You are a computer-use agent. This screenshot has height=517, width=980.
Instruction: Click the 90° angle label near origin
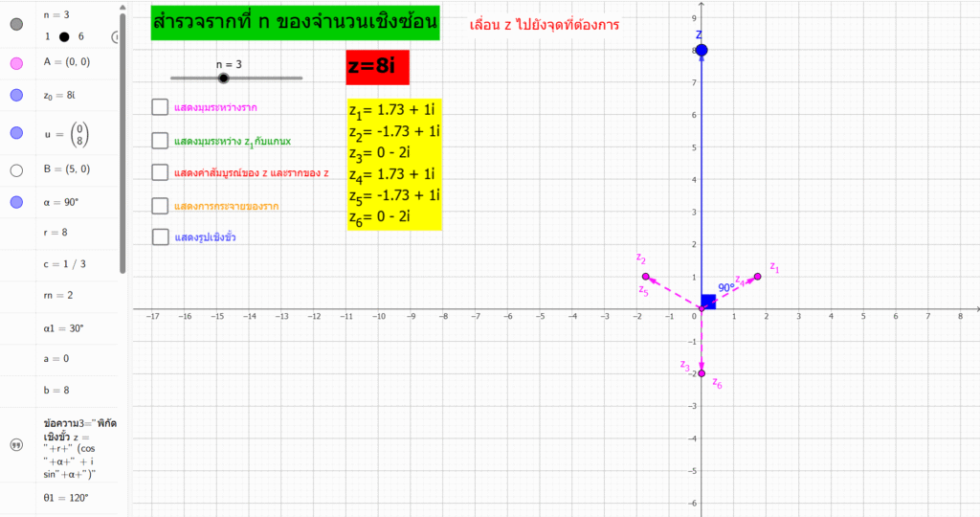(726, 287)
